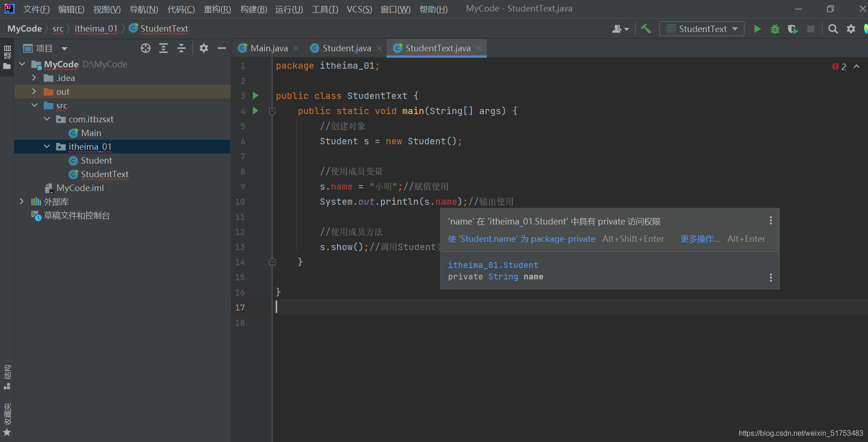Follow itheima_01.Student link in tooltip
This screenshot has height=442, width=868.
pyautogui.click(x=493, y=265)
